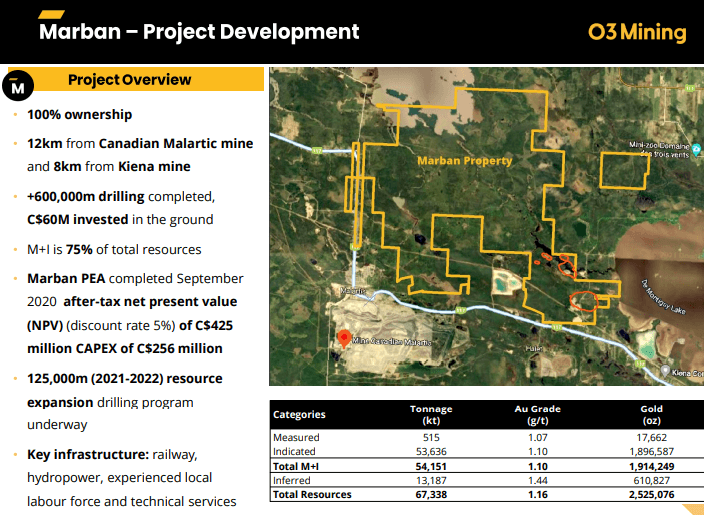The image size is (704, 515).
Task: Click 'Mine Canadian Malartic' map label
Action: pos(392,342)
